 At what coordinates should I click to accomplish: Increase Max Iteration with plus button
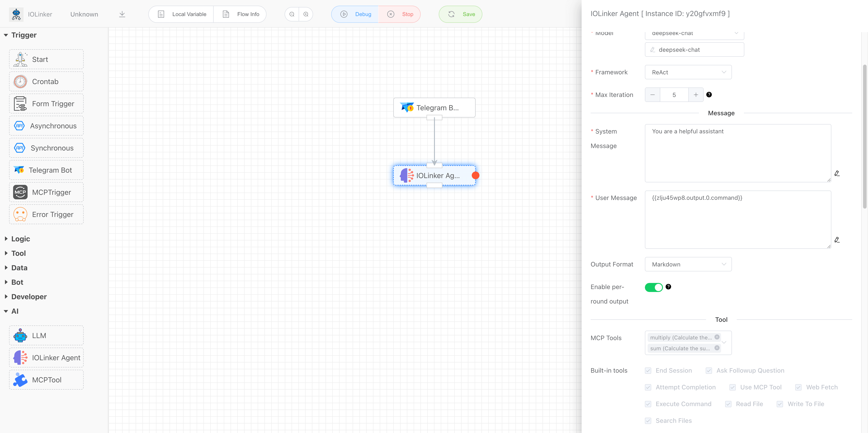(696, 95)
